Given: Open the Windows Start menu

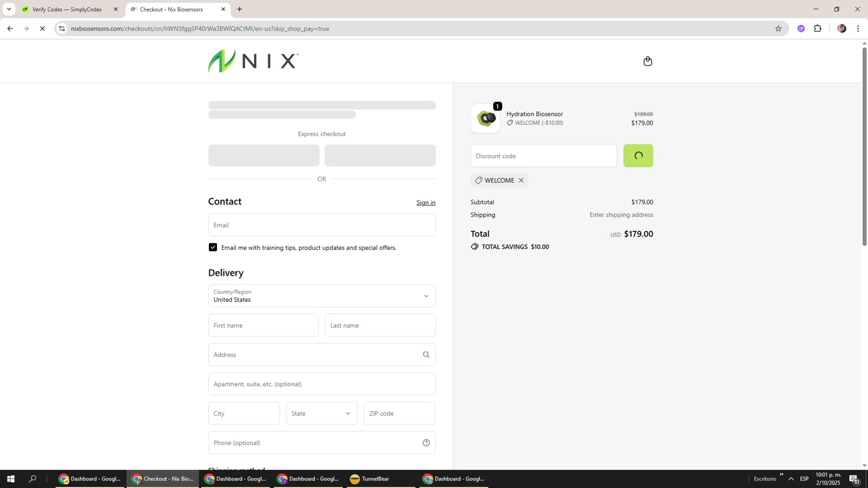Looking at the screenshot, I should [x=10, y=479].
